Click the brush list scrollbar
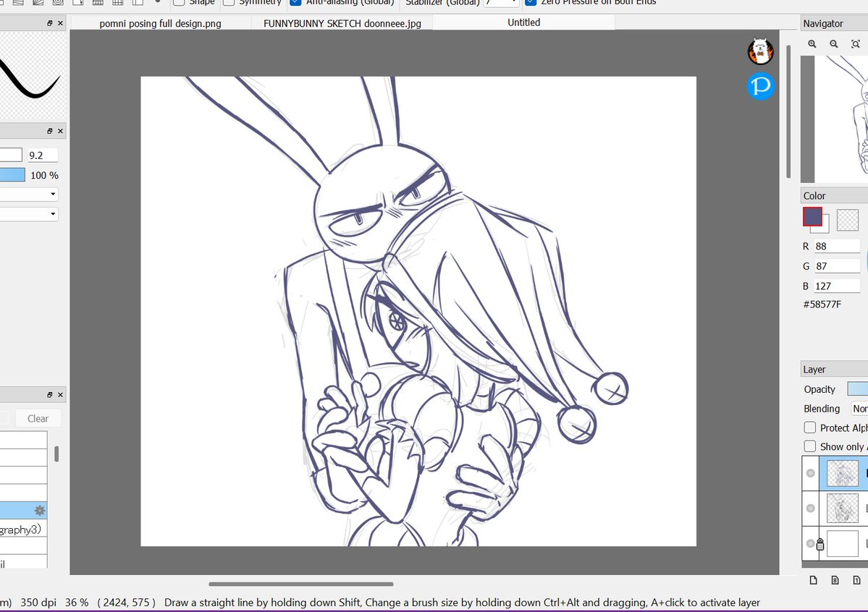 56,454
